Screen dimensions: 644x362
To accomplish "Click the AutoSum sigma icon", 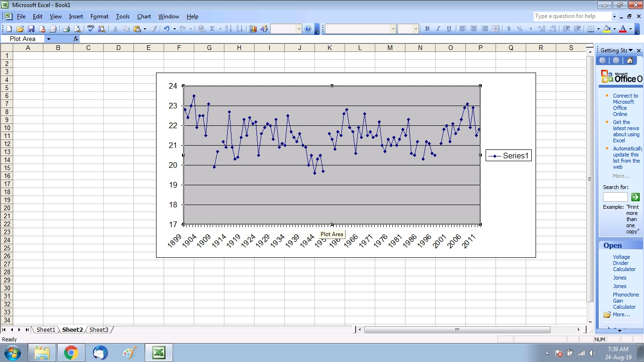I will tap(213, 29).
